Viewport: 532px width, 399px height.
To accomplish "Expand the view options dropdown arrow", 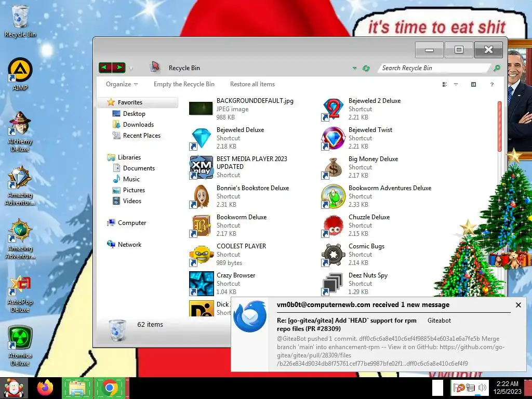I will [x=456, y=84].
